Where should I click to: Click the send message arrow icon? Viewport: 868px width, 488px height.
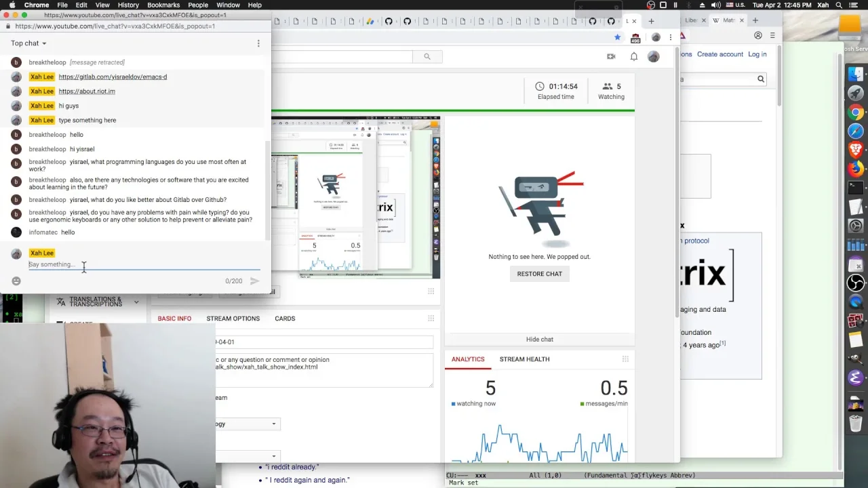click(x=254, y=281)
